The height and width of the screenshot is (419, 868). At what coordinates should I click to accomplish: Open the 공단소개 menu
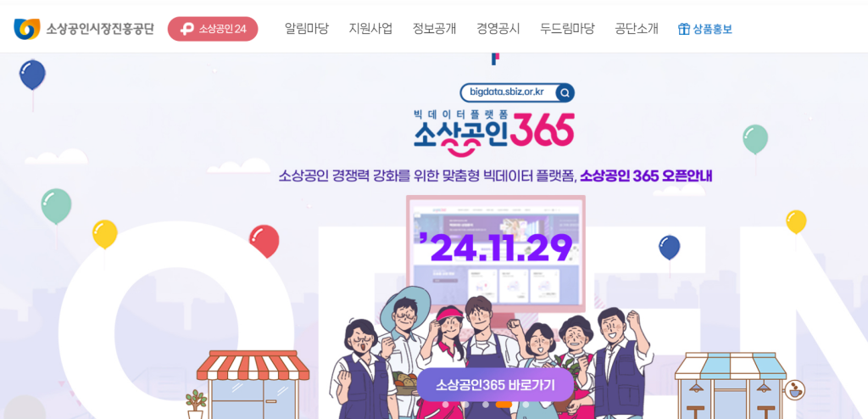[637, 29]
